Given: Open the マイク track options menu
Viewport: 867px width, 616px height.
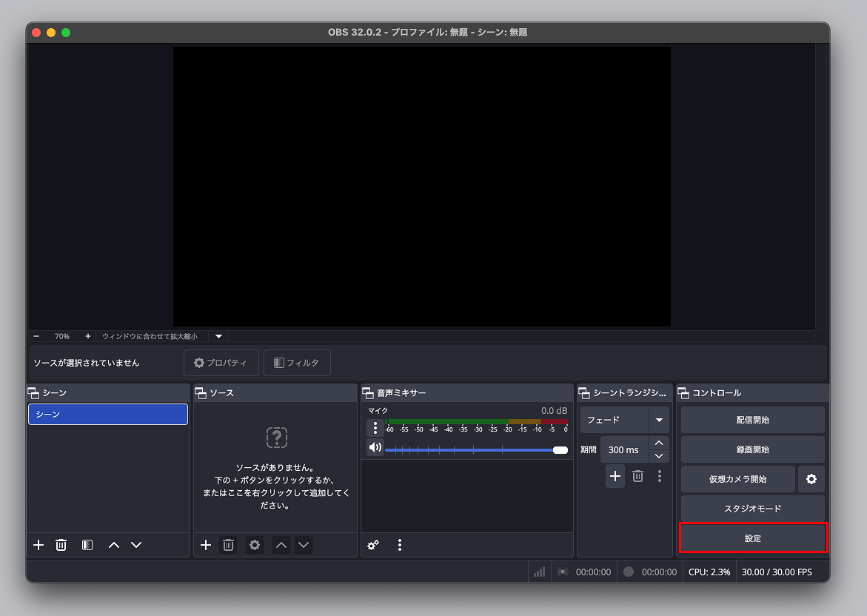Looking at the screenshot, I should coord(375,428).
